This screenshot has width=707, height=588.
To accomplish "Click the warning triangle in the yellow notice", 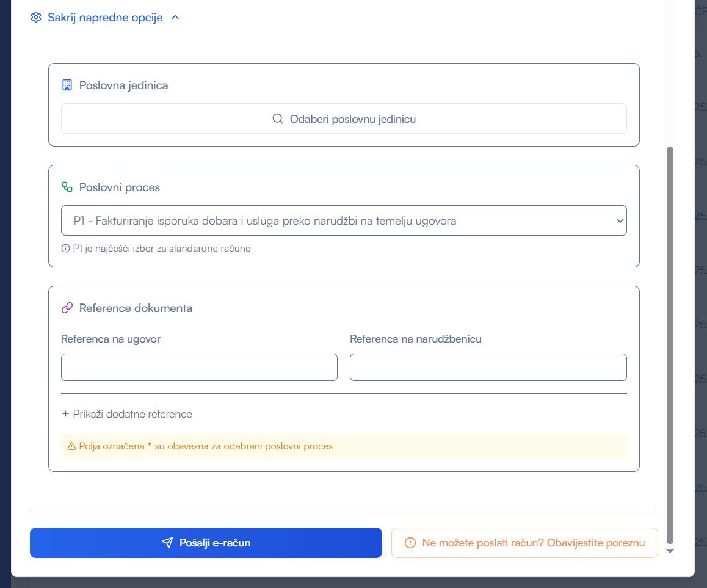I will tap(71, 446).
